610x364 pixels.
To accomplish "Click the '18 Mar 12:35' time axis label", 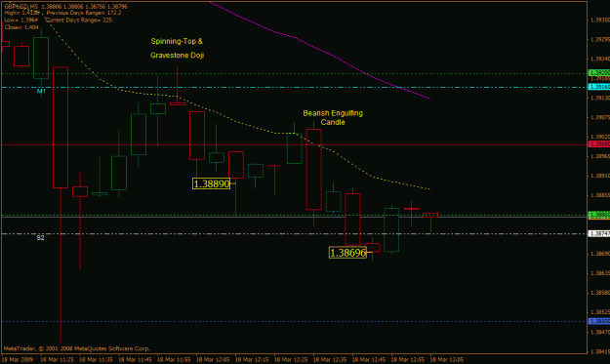I will click(x=330, y=360).
